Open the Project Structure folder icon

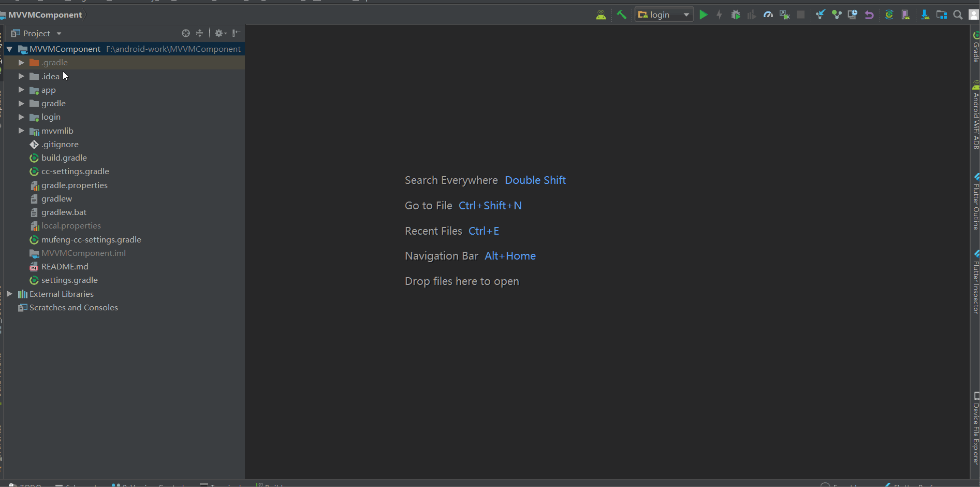(x=942, y=15)
